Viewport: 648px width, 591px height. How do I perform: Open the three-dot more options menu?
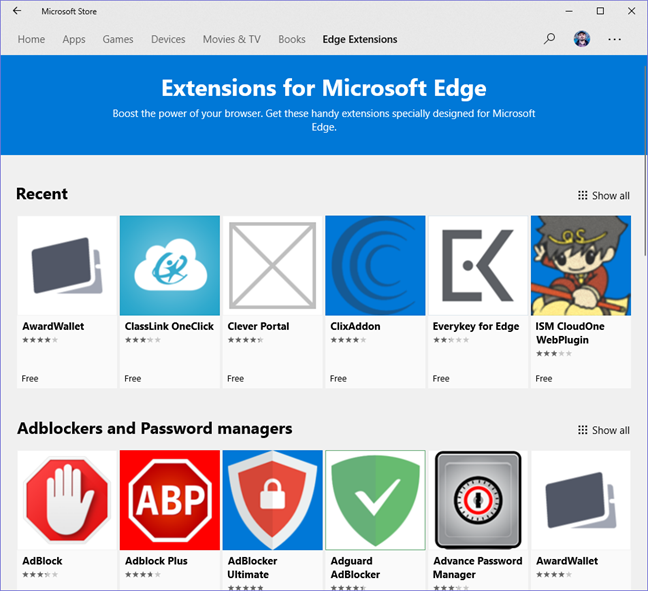point(615,39)
